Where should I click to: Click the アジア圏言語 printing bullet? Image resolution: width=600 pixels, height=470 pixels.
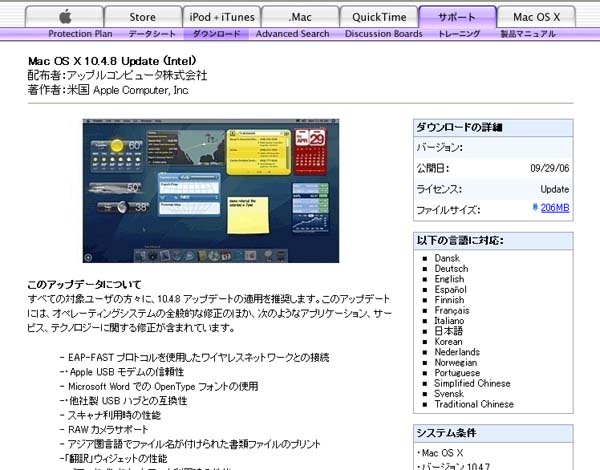pos(190,444)
